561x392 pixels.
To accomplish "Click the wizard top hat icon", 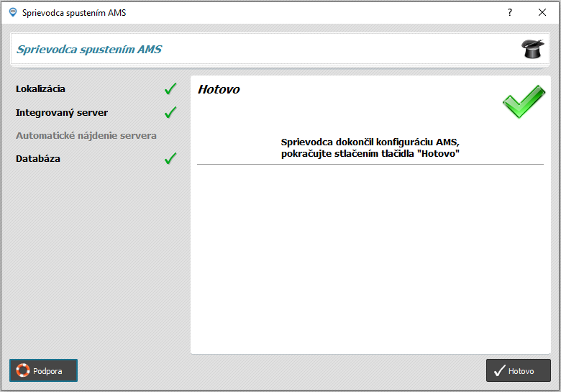I will pos(532,49).
